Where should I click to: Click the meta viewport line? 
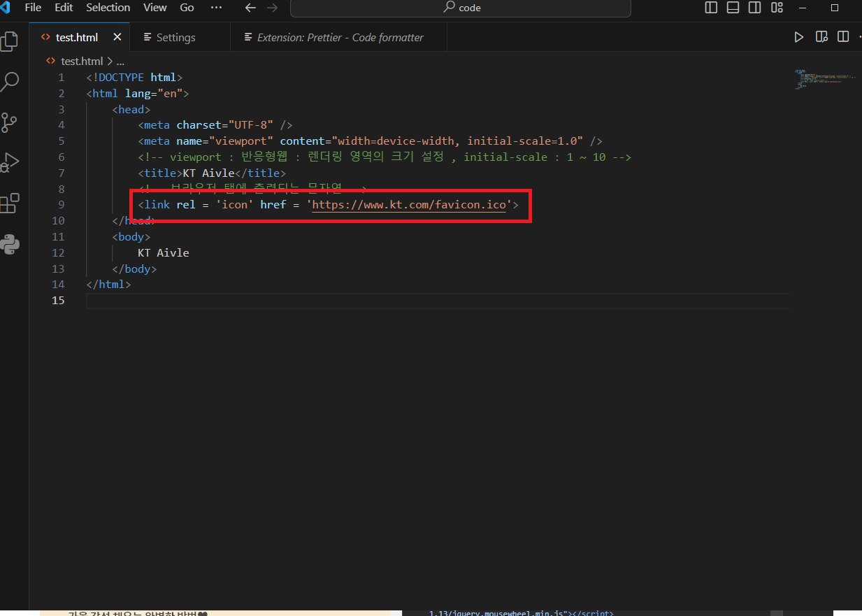point(370,141)
